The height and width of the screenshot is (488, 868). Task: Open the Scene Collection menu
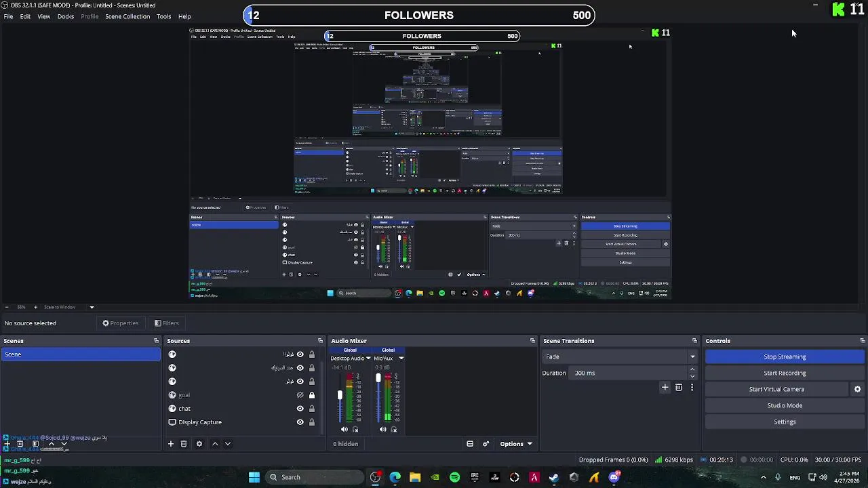tap(127, 16)
